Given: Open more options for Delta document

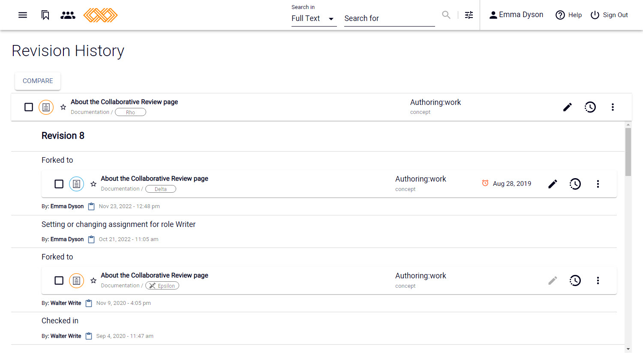Looking at the screenshot, I should (598, 184).
